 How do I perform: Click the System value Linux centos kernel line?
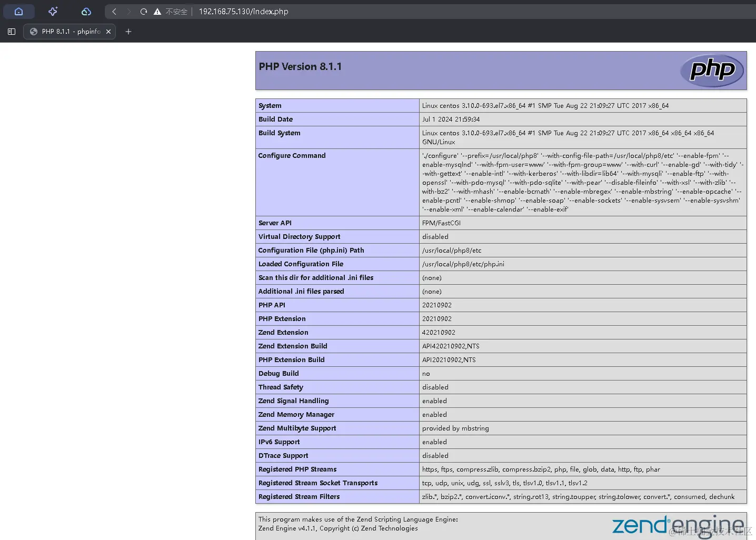(x=545, y=105)
